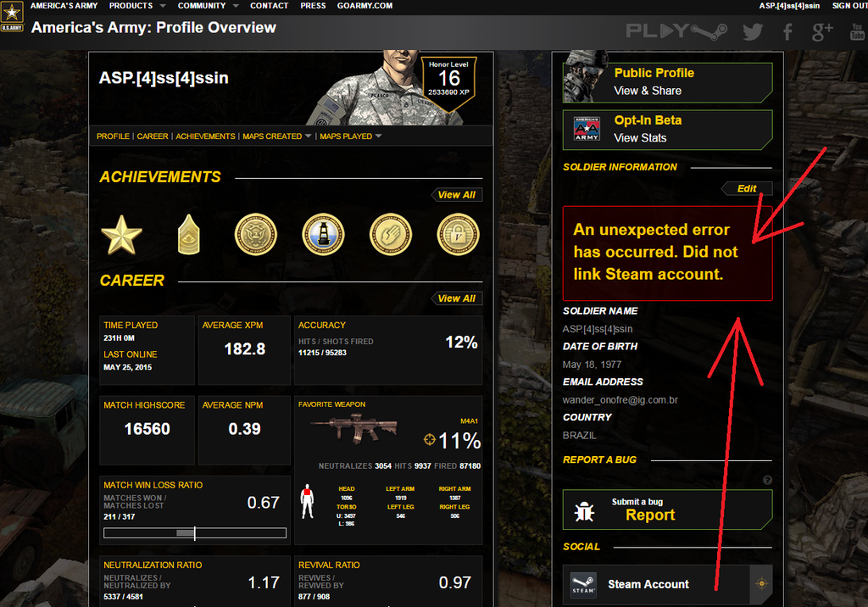Open the Press nav item

(x=313, y=6)
